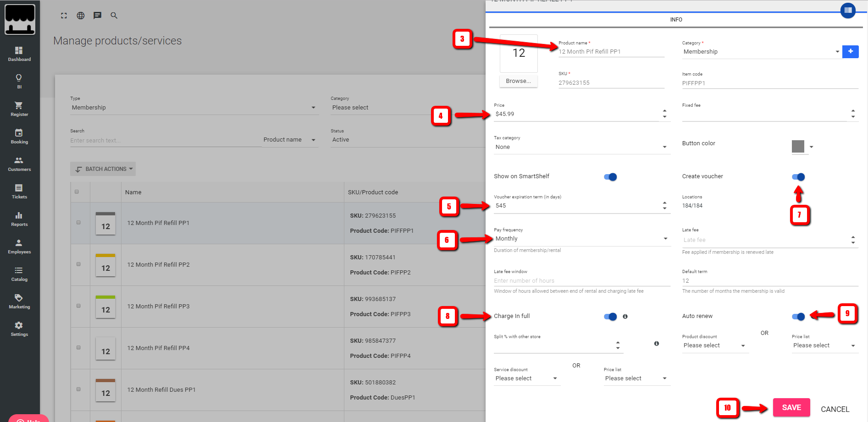Click the Product name input field
This screenshot has height=422, width=868.
(611, 52)
